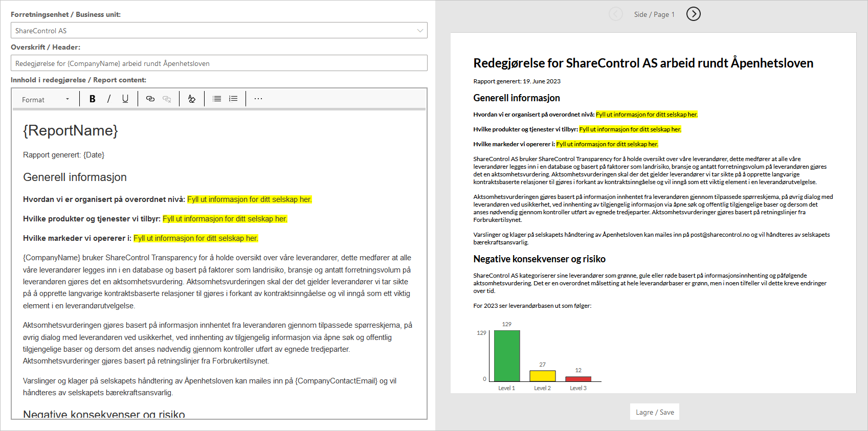Click the Lagre / Save button
Viewport: 868px width, 431px height.
coord(655,412)
